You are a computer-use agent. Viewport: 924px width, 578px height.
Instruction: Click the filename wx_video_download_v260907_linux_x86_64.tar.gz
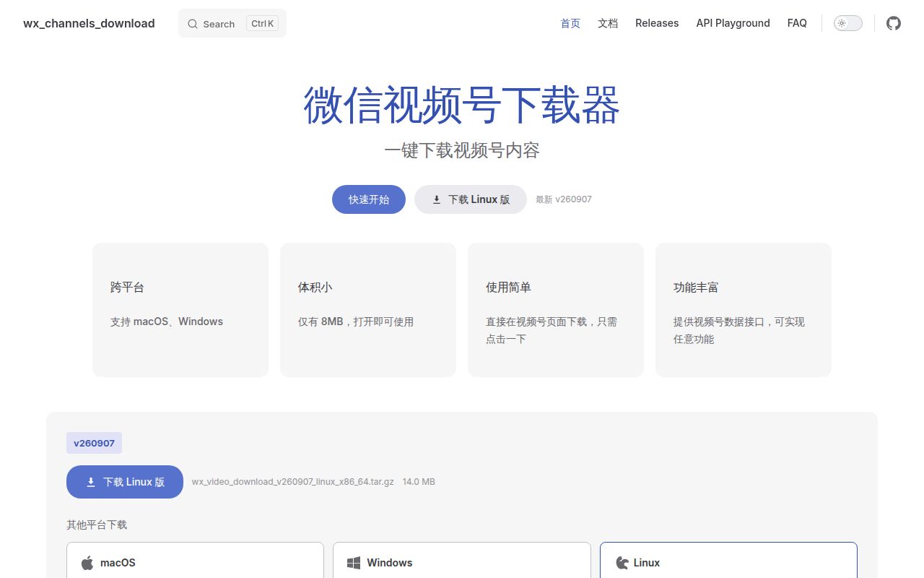pos(293,482)
